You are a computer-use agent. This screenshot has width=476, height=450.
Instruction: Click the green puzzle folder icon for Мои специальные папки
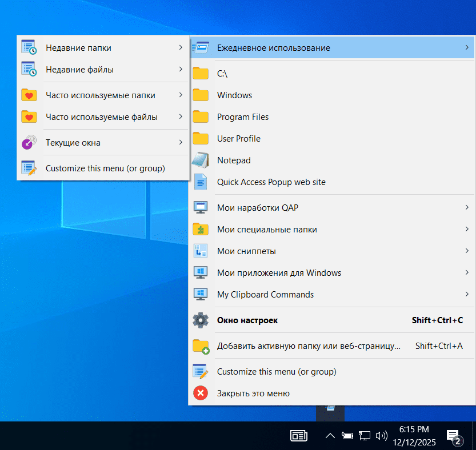201,230
